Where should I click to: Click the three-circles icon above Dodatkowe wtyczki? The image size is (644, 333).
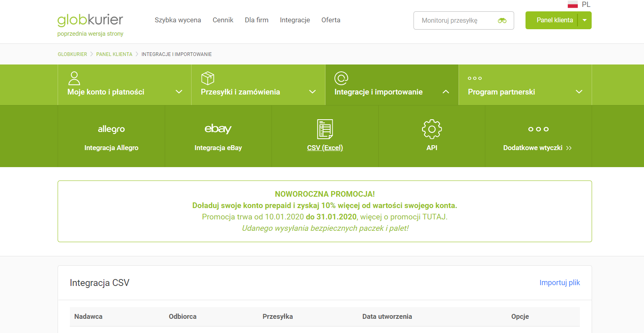[538, 129]
